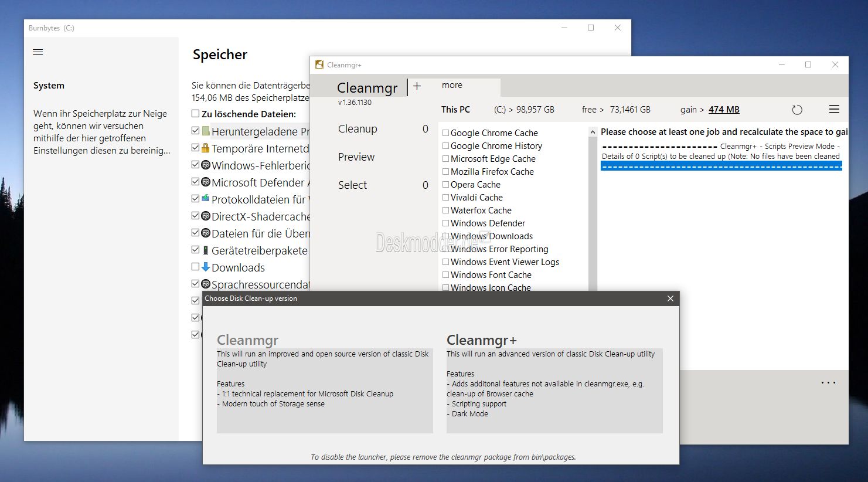
Task: Toggle the Zu löschende Dateien checkbox
Action: pyautogui.click(x=196, y=113)
